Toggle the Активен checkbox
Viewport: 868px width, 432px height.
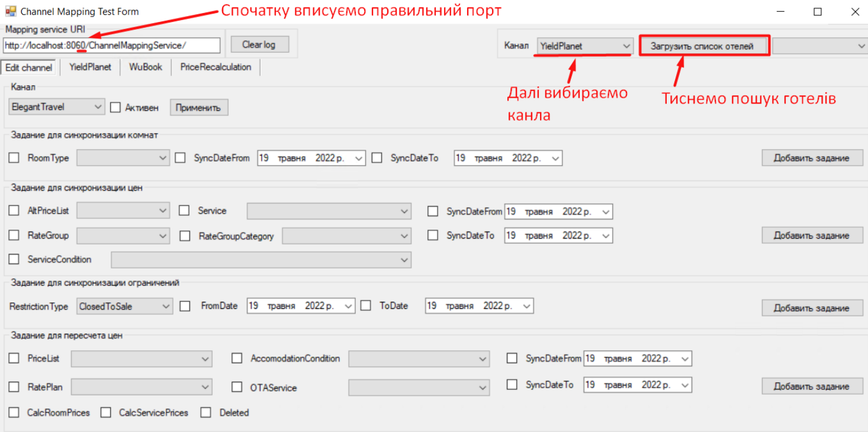click(x=115, y=108)
